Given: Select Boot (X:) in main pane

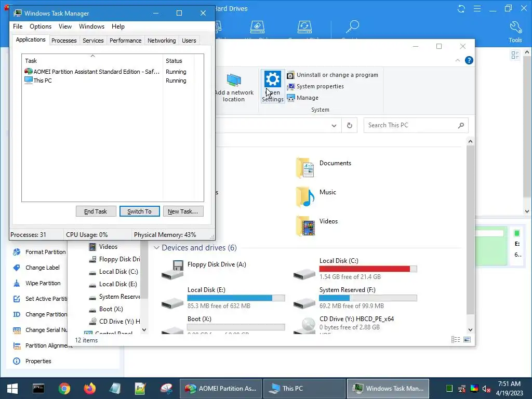Looking at the screenshot, I should click(223, 325).
